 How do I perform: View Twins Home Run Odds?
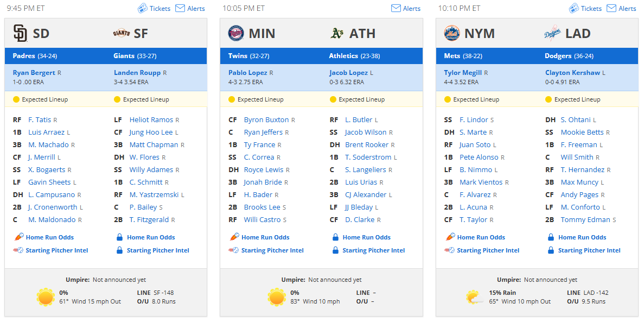pos(265,237)
